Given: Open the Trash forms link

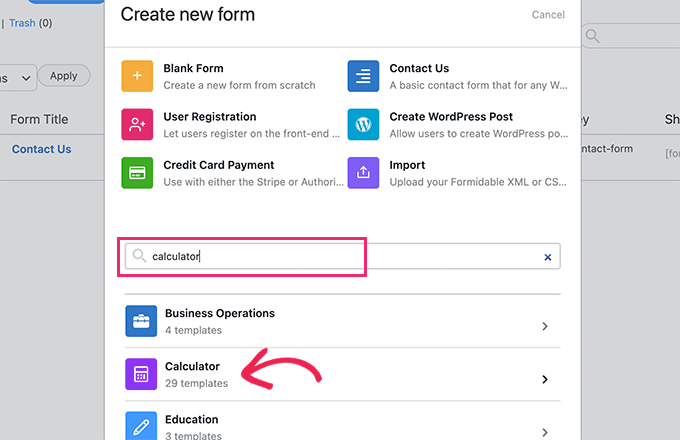Looking at the screenshot, I should pyautogui.click(x=22, y=23).
